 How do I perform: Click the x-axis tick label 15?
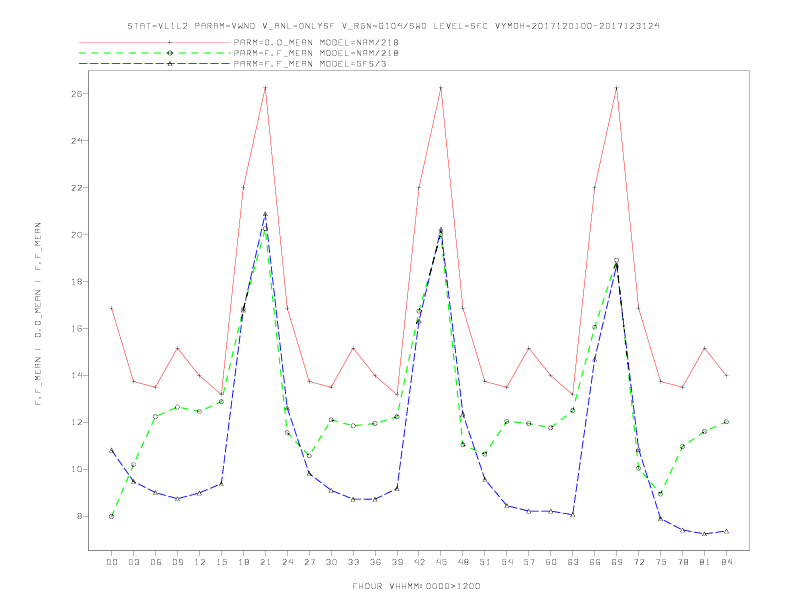tap(221, 562)
